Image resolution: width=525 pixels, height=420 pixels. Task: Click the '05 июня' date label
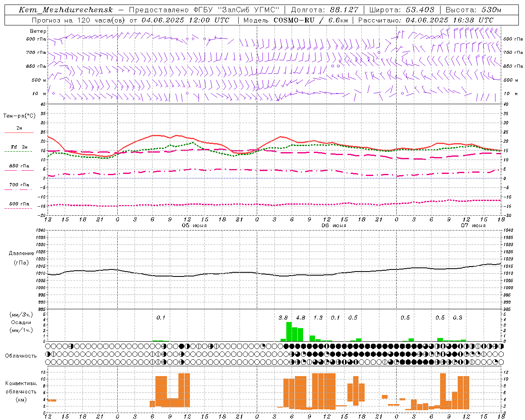(194, 226)
